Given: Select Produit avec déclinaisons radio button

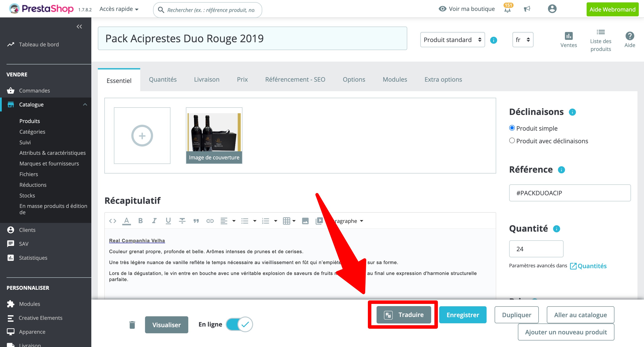Looking at the screenshot, I should (512, 140).
